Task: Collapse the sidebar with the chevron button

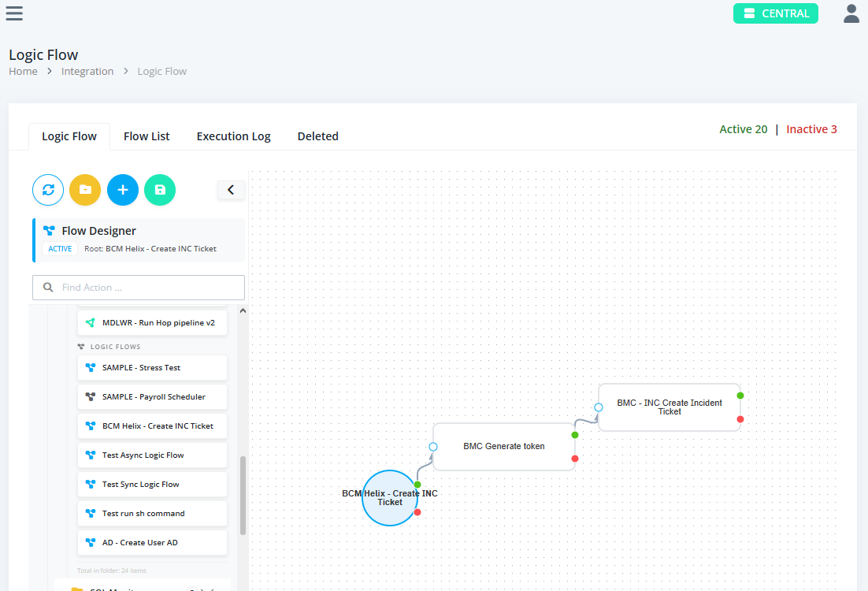Action: [x=231, y=190]
